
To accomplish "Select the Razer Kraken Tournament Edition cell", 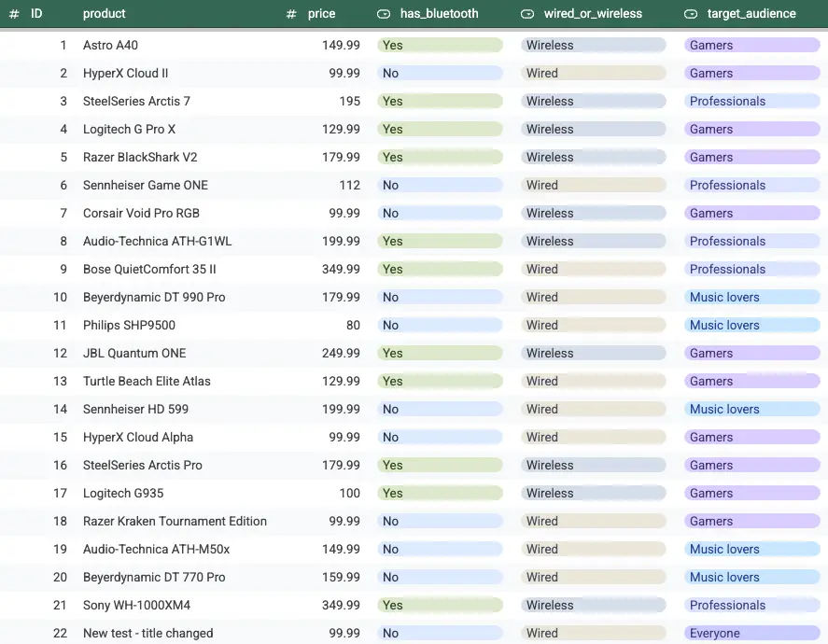I will (175, 521).
